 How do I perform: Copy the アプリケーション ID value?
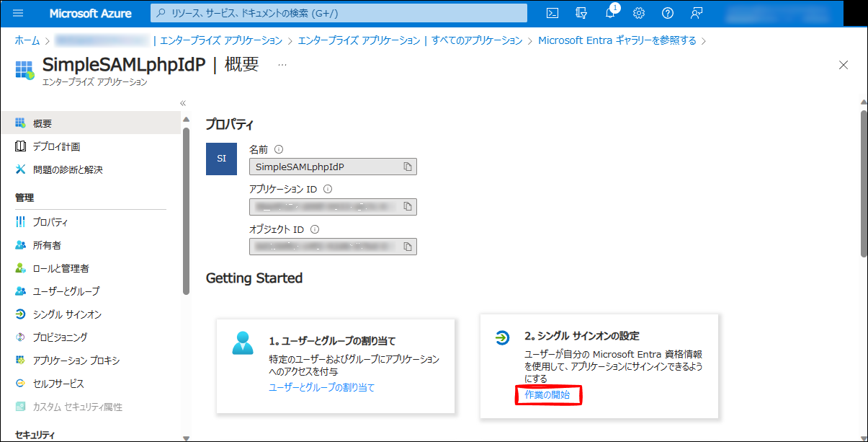point(408,207)
